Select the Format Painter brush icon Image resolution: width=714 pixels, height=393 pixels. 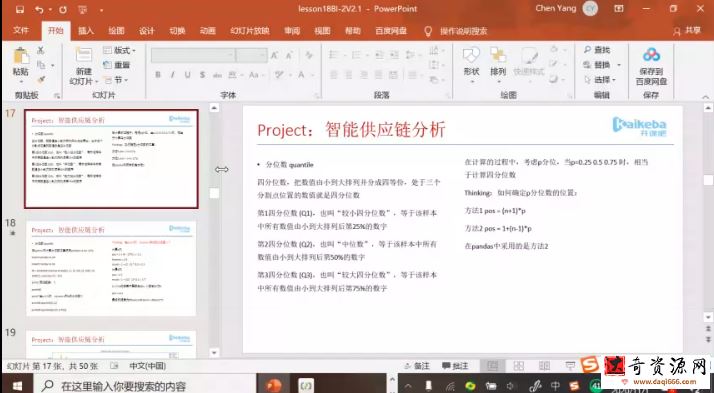tap(41, 80)
